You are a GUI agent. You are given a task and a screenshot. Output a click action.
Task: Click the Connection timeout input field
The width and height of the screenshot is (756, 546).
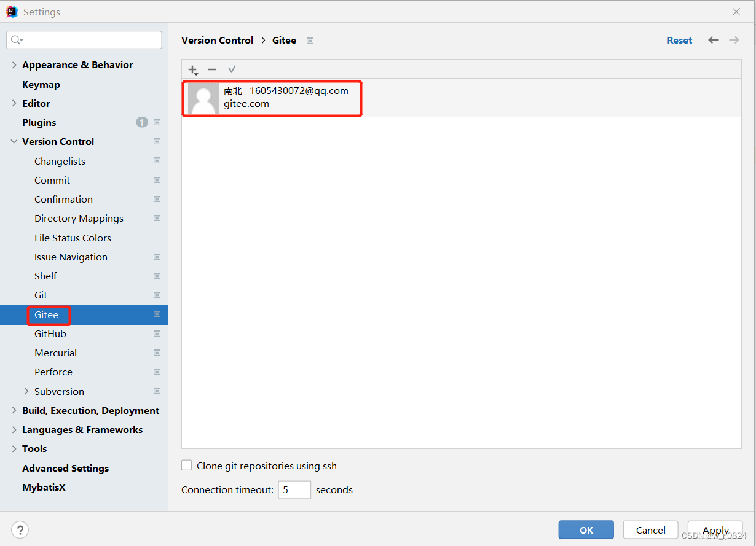pos(294,489)
